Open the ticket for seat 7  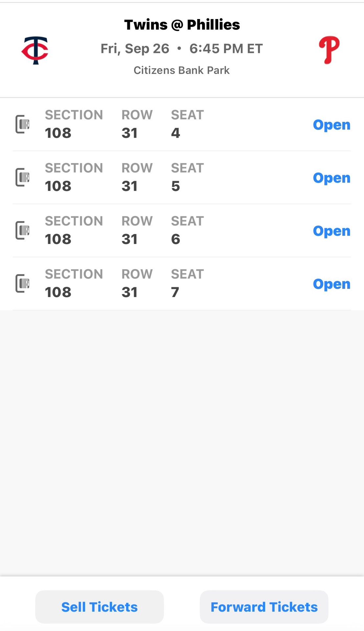tap(331, 284)
